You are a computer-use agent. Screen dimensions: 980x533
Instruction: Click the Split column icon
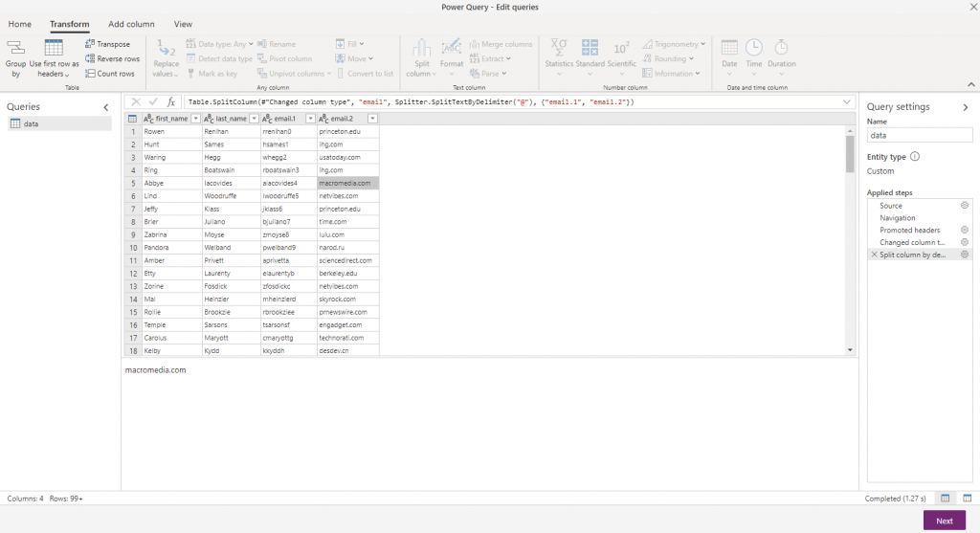point(421,48)
